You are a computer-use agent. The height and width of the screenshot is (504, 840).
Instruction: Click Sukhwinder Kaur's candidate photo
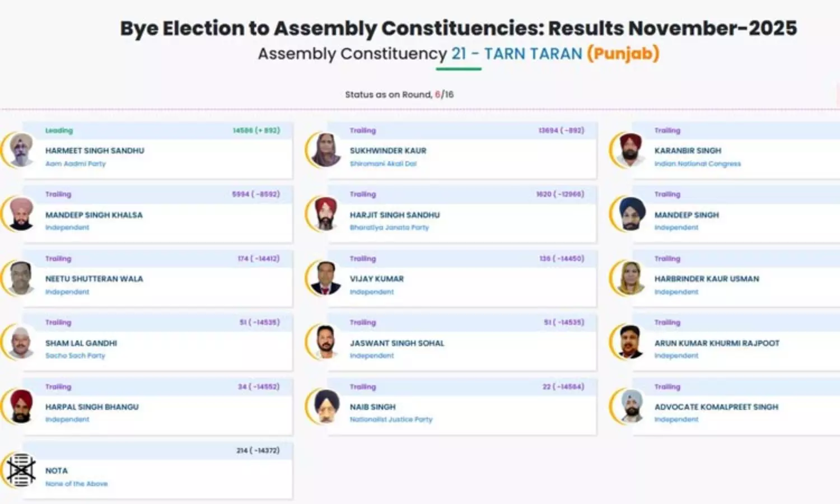click(326, 150)
